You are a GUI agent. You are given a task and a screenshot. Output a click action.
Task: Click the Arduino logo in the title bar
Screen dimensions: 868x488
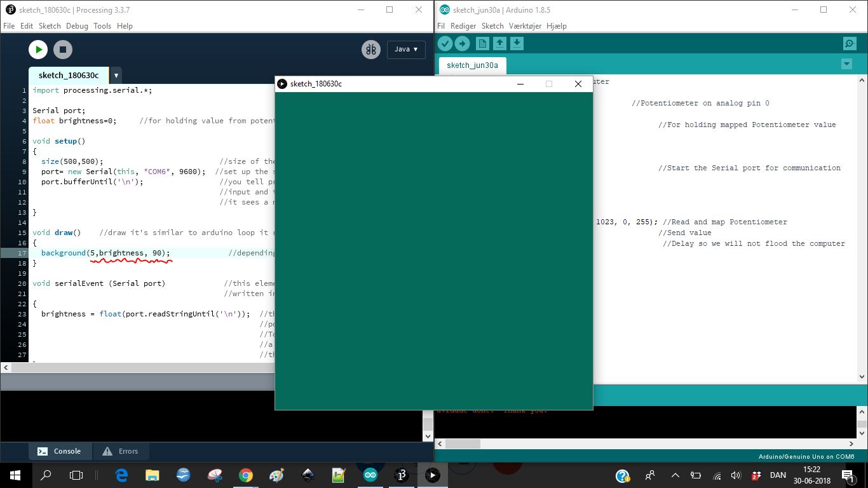click(444, 10)
